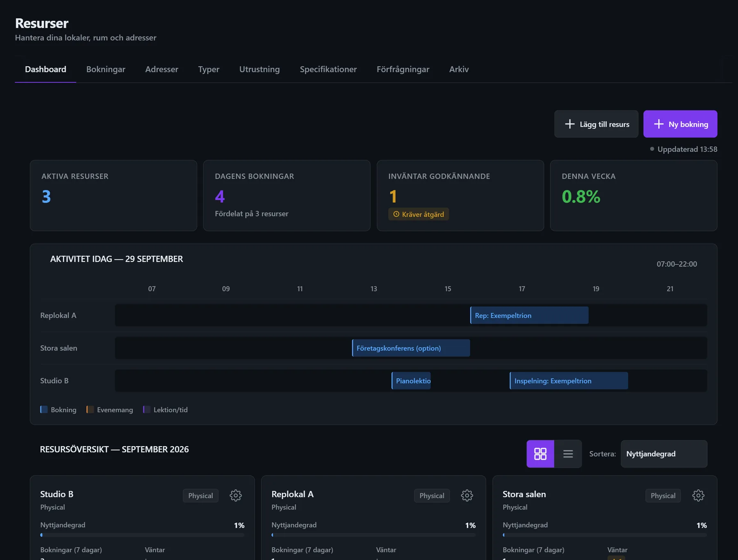Switch to the Utrustning tab

pos(260,69)
